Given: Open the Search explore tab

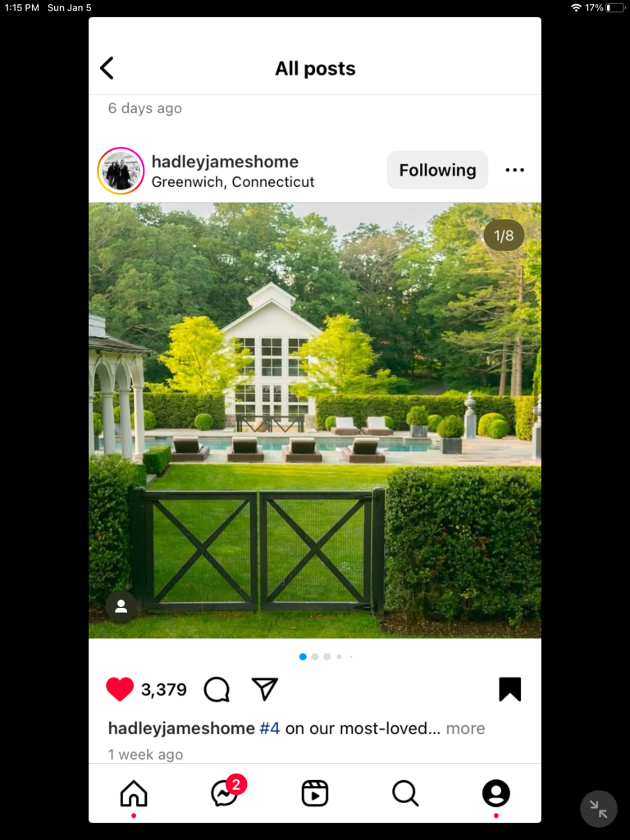Looking at the screenshot, I should click(405, 793).
